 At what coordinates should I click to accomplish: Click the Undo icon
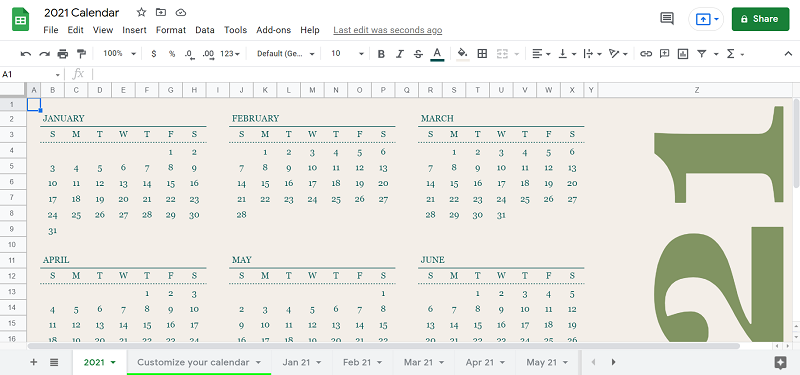(x=26, y=54)
